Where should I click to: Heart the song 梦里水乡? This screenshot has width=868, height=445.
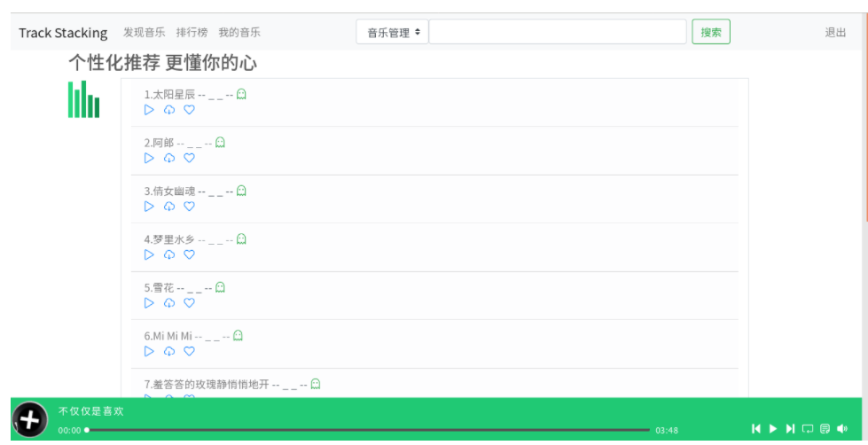tap(190, 254)
